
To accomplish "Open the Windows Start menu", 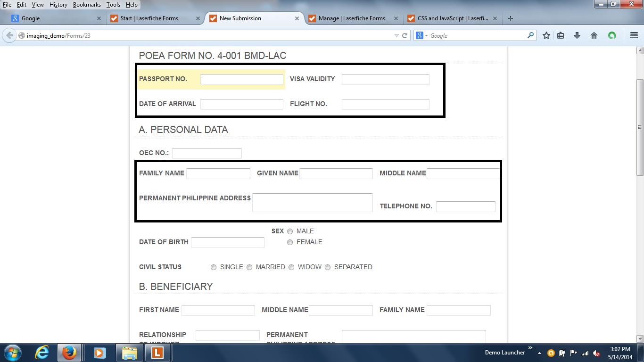I will 12,353.
